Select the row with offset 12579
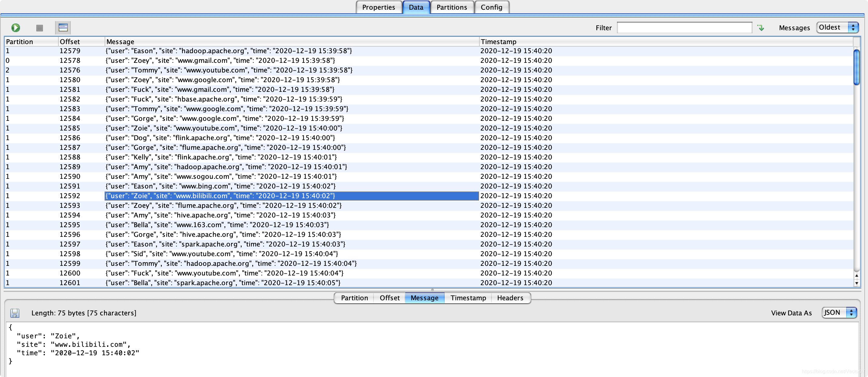868x377 pixels. (x=236, y=51)
